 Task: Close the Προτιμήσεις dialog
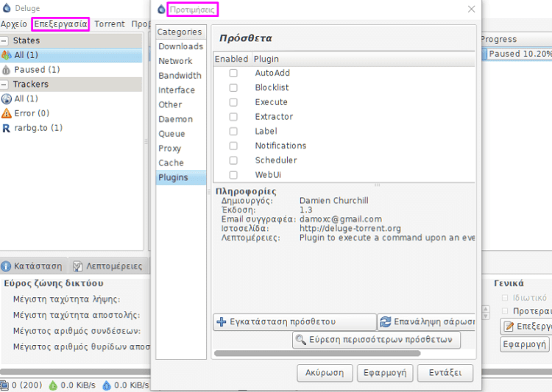pyautogui.click(x=471, y=9)
